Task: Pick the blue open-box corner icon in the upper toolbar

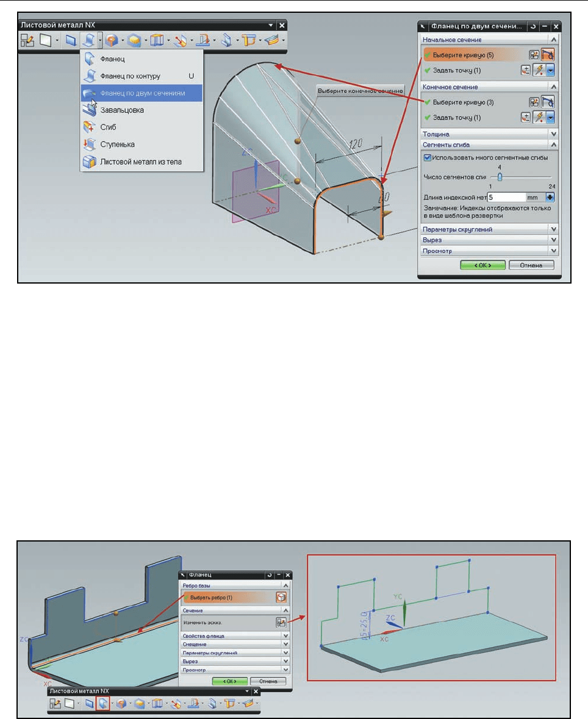Action: (157, 40)
